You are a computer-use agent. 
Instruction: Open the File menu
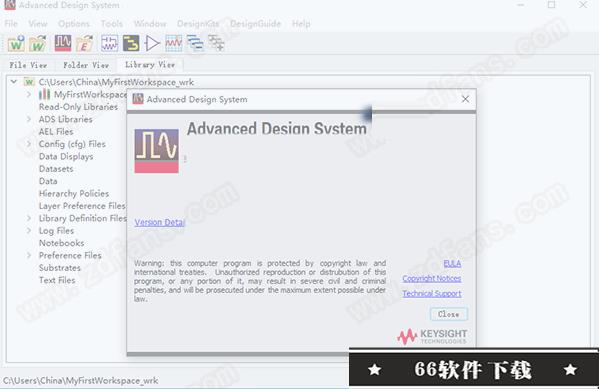pyautogui.click(x=11, y=24)
